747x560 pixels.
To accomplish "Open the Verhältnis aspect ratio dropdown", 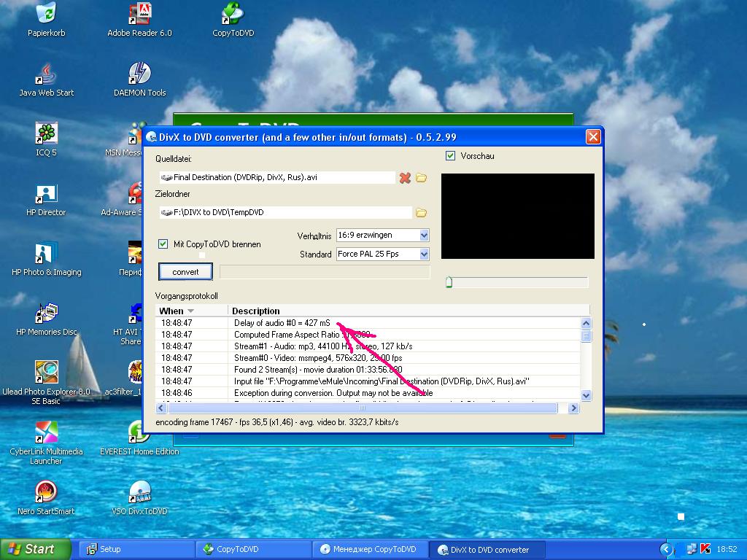I will (x=425, y=236).
